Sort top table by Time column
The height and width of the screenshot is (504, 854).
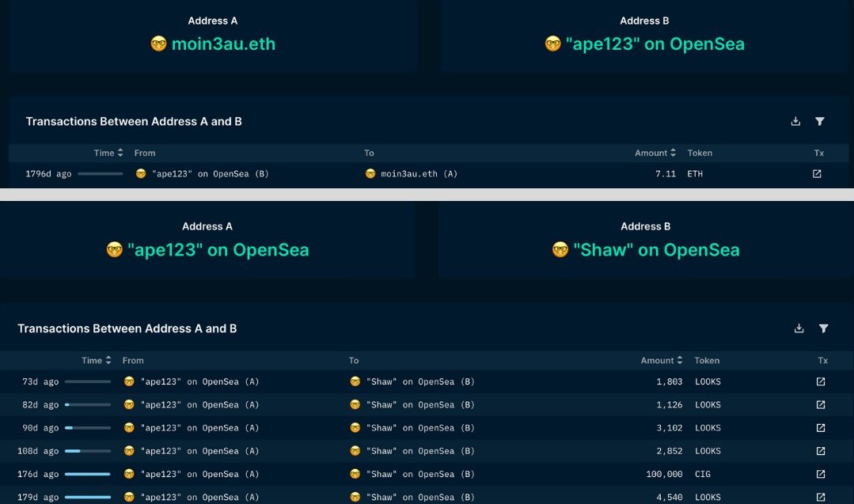click(108, 153)
